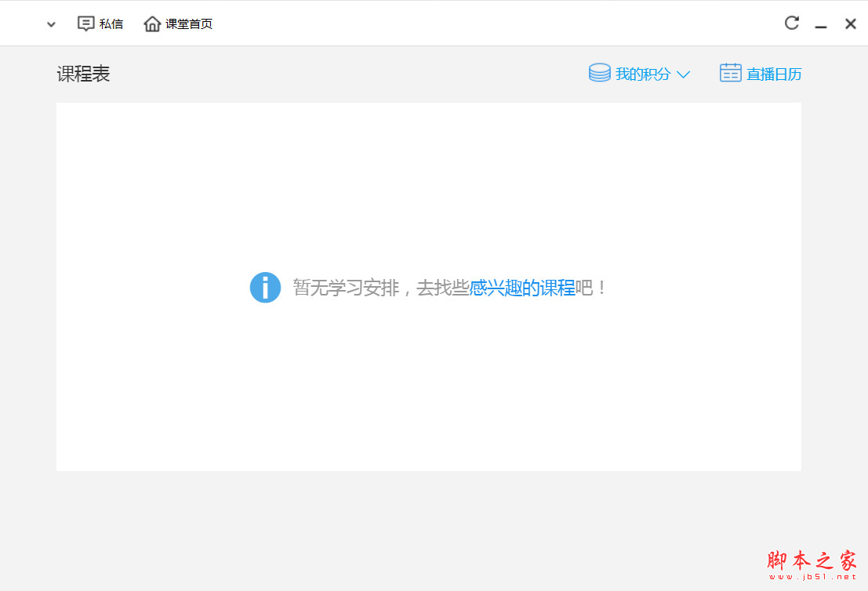The height and width of the screenshot is (591, 868).
Task: Click the 课程表 page heading
Action: pyautogui.click(x=83, y=73)
